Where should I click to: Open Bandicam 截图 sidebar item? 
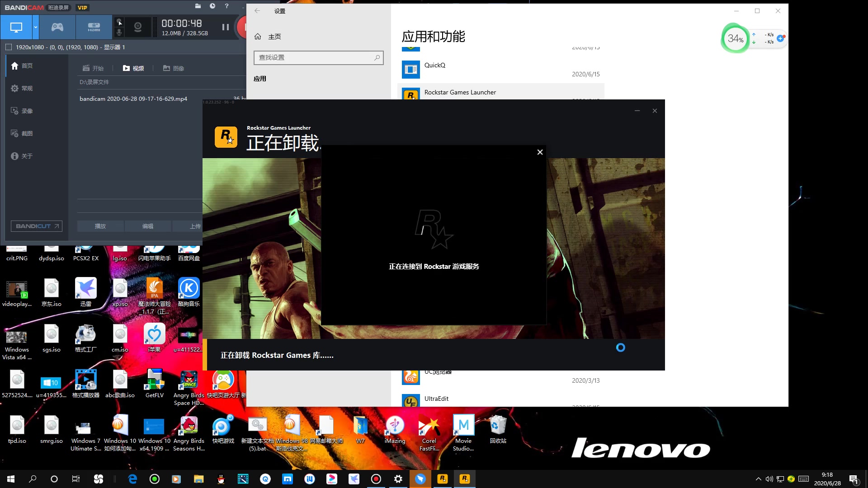point(37,134)
